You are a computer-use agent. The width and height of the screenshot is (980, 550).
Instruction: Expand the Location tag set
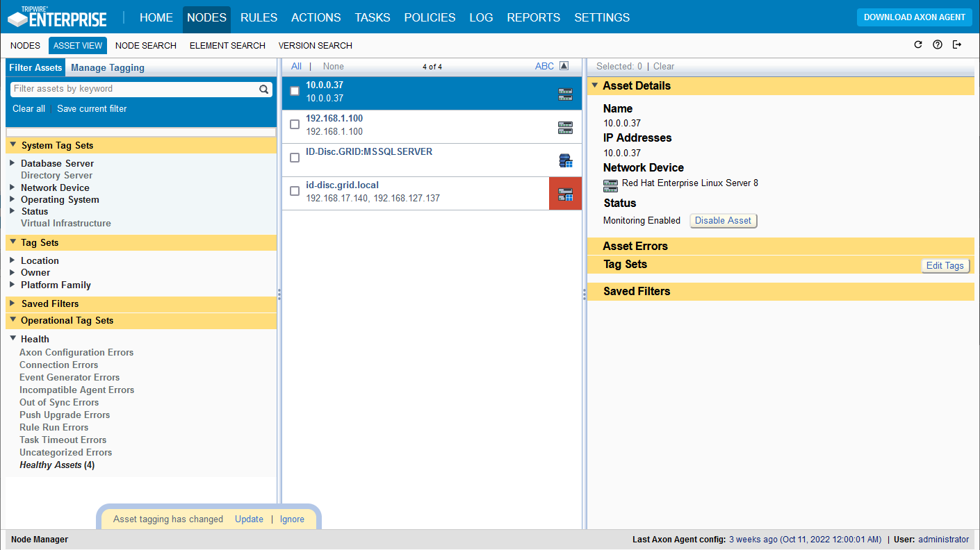(12, 260)
